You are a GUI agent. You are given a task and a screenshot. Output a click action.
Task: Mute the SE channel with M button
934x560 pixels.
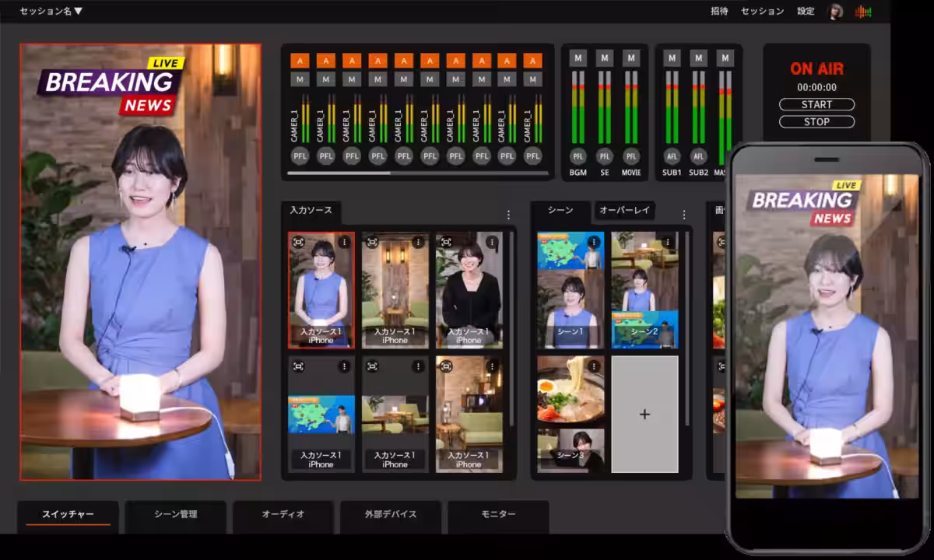[x=605, y=58]
